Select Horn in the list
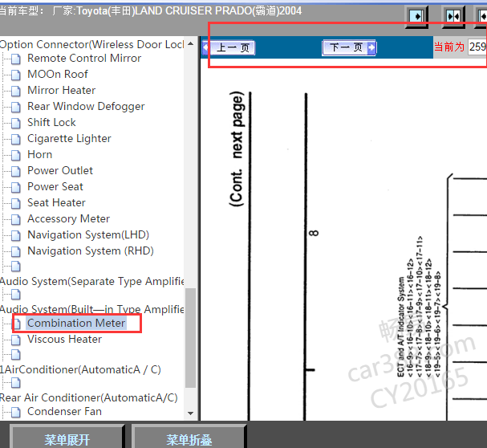 point(40,154)
